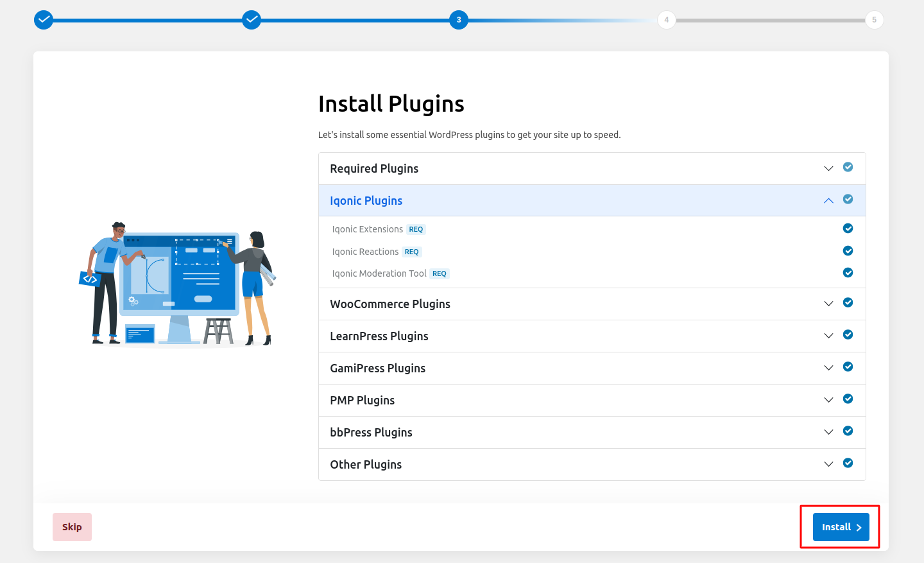Open the bbPress Plugins heading
924x563 pixels.
[x=371, y=433]
